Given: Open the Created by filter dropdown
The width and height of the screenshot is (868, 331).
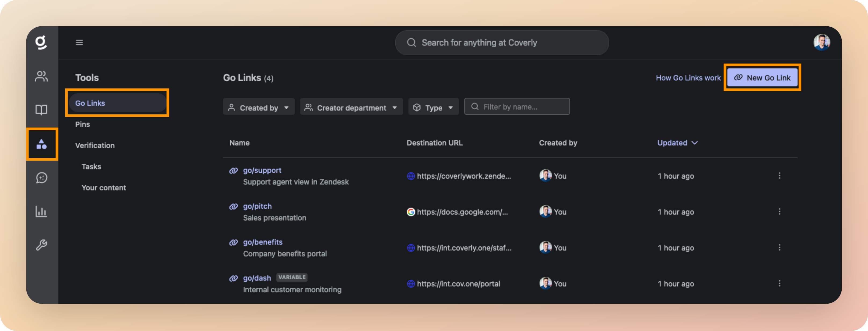Looking at the screenshot, I should point(259,107).
